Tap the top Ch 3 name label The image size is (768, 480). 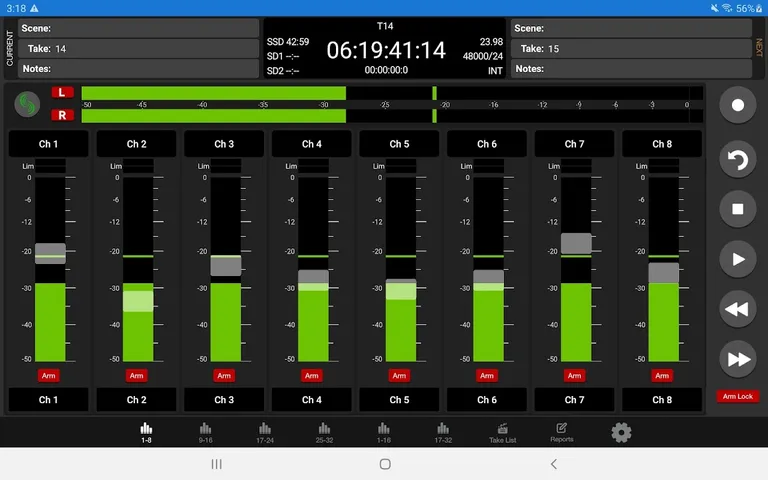(224, 144)
